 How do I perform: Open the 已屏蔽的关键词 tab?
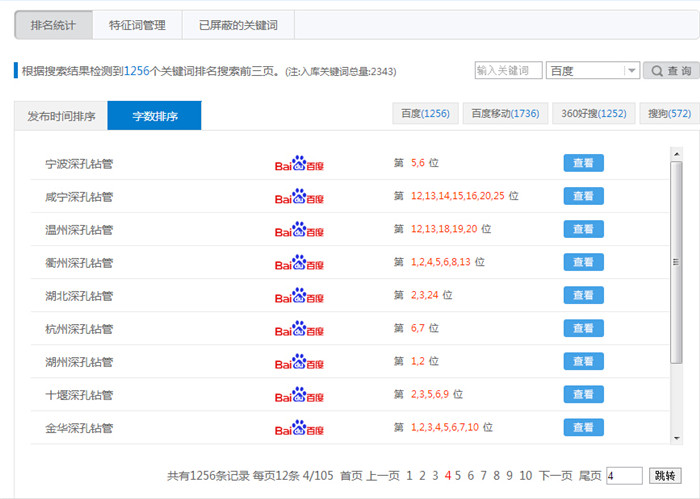click(x=238, y=26)
